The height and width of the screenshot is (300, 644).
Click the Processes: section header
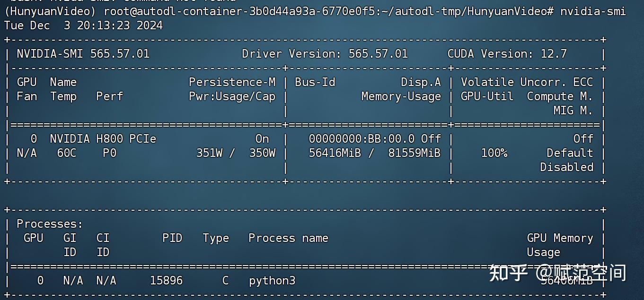[50, 224]
